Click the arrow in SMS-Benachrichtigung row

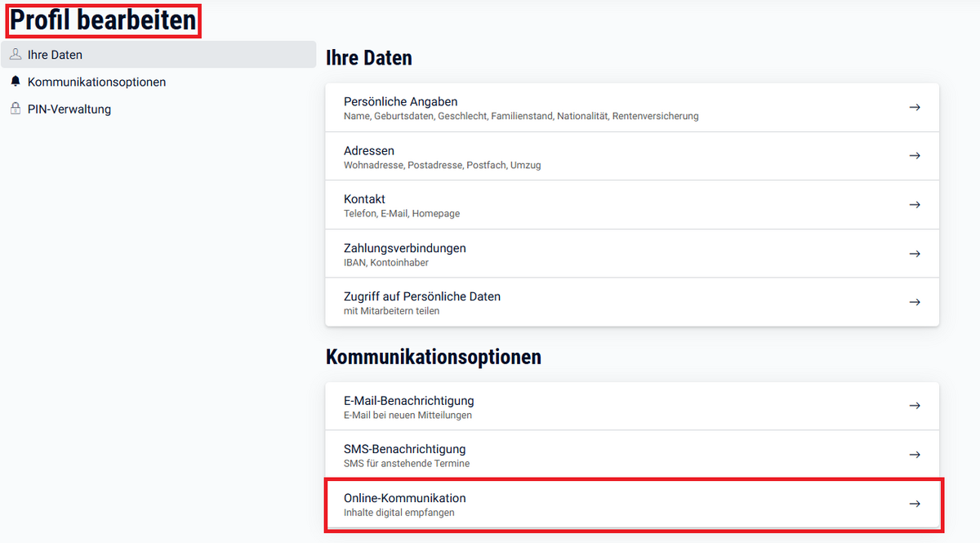915,455
